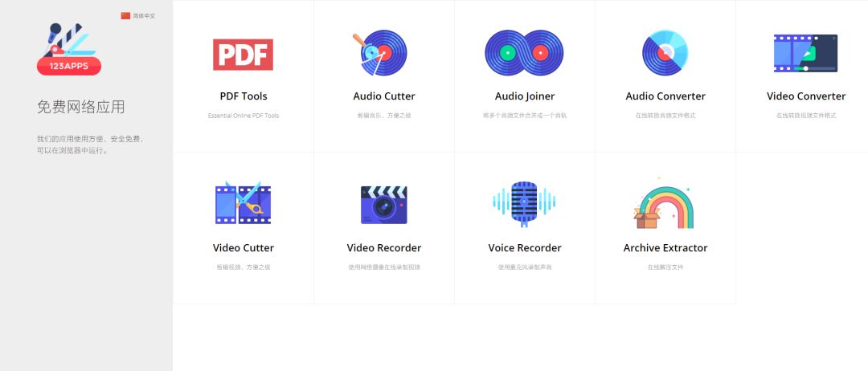Click the Essential Online PDF Tools subtitle

point(243,116)
